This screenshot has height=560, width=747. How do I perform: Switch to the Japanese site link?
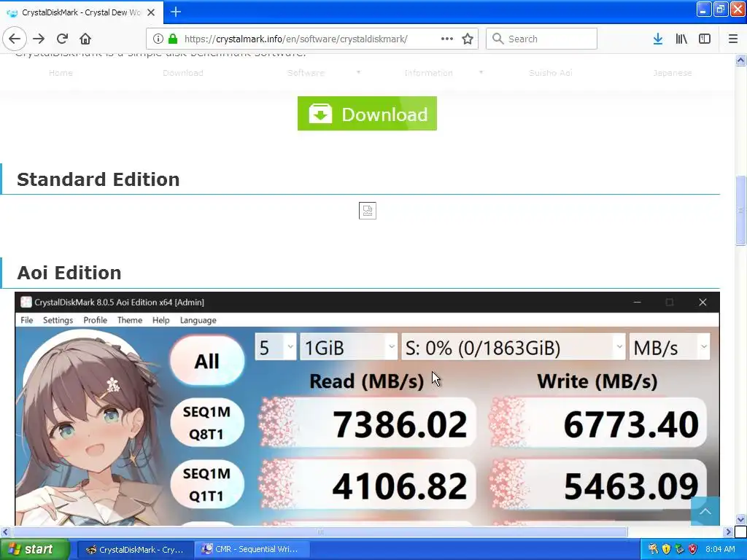coord(672,73)
